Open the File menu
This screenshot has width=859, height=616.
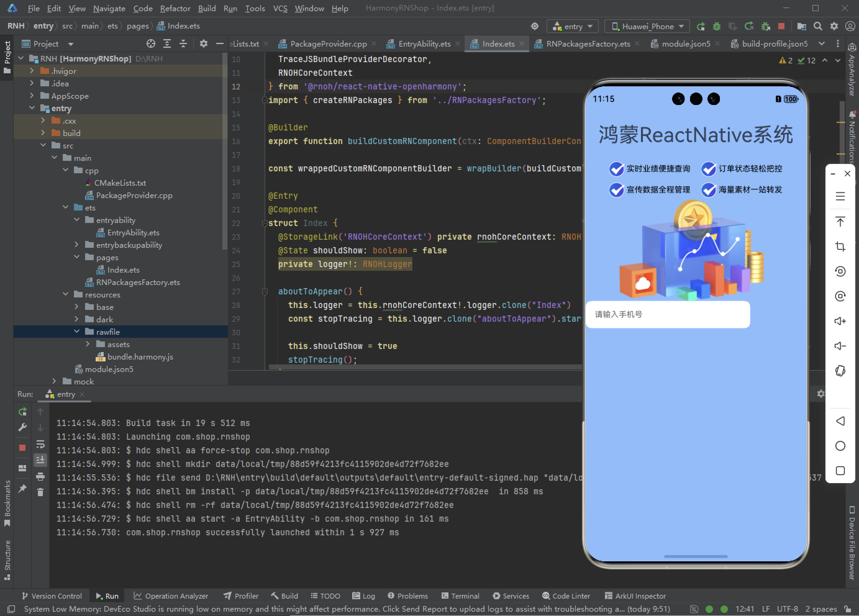[x=33, y=8]
